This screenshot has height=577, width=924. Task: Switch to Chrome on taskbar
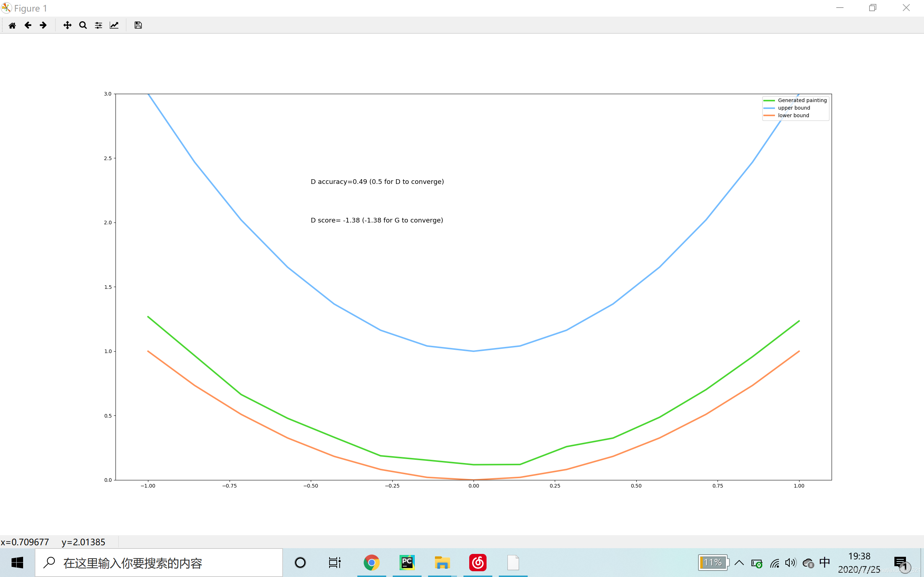(371, 563)
